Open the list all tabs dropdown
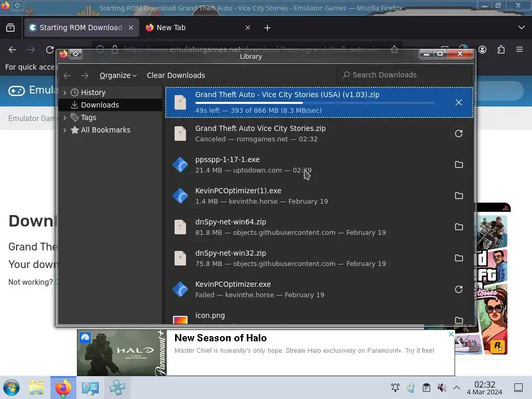 [x=522, y=28]
